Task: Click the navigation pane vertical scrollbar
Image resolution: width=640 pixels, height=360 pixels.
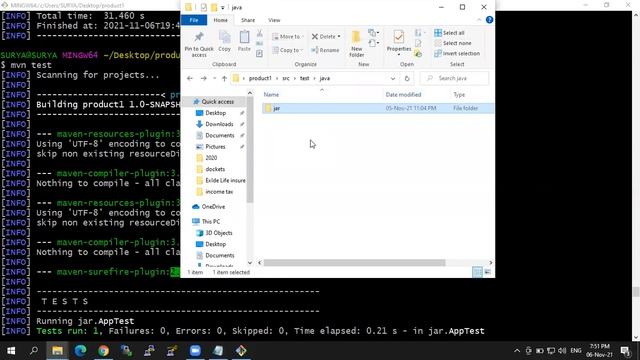Action: click(x=250, y=150)
